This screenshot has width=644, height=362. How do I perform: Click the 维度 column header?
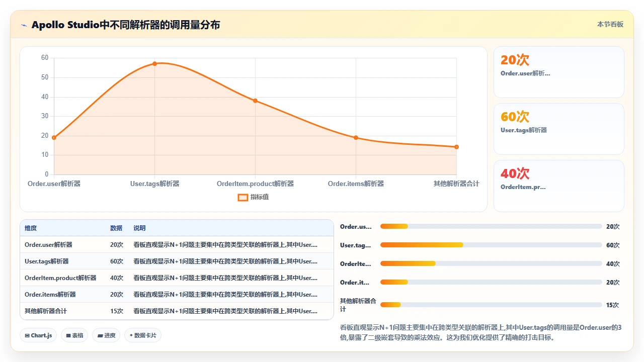[31, 228]
